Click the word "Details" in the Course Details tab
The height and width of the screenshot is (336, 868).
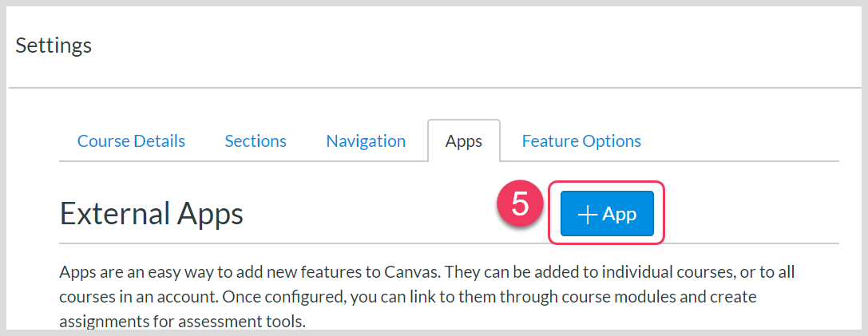tap(160, 141)
